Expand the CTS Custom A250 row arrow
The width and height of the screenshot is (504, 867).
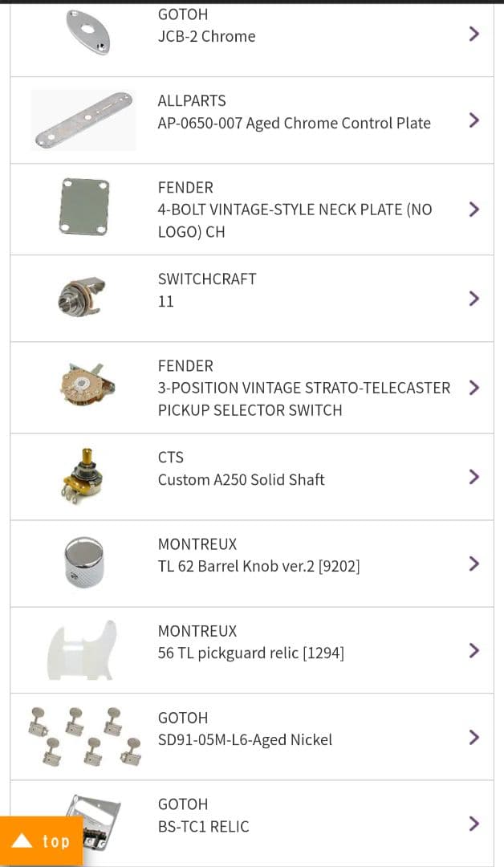tap(474, 477)
